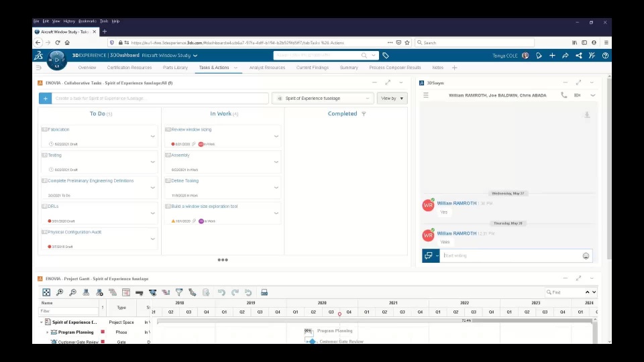Image resolution: width=644 pixels, height=362 pixels.
Task: Click the Gantt Name Filter field
Action: 68,311
